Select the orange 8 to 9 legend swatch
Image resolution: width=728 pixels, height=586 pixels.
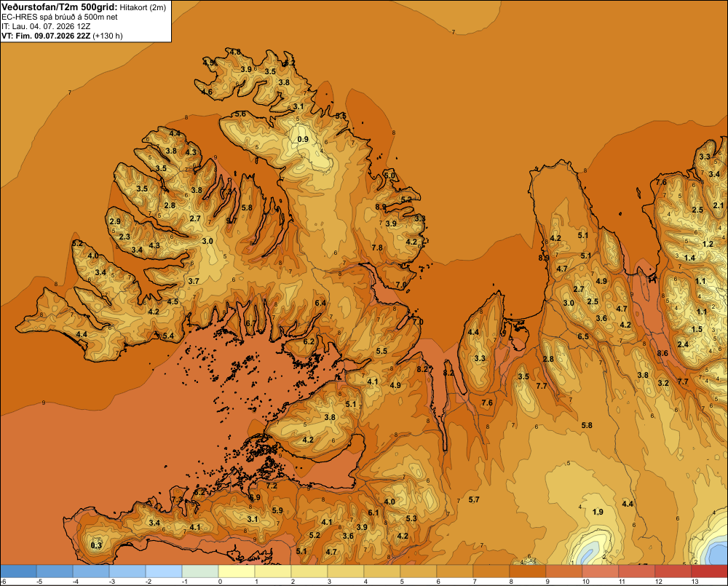527,571
